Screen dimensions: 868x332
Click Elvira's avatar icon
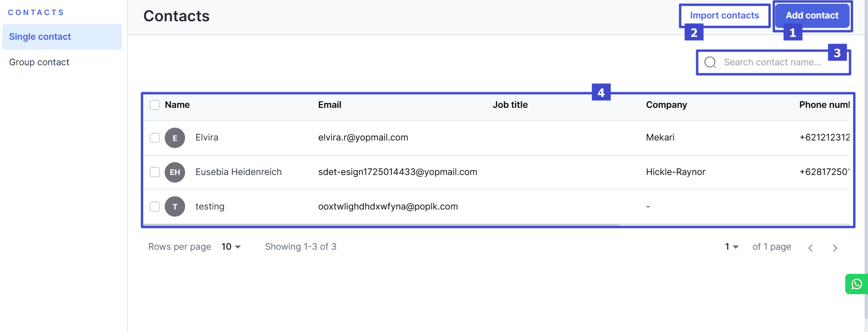[x=175, y=138]
